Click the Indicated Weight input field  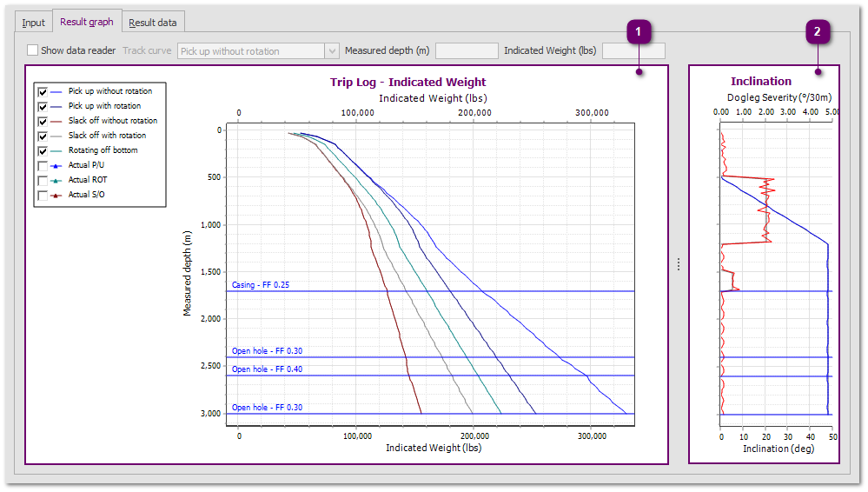click(x=633, y=51)
